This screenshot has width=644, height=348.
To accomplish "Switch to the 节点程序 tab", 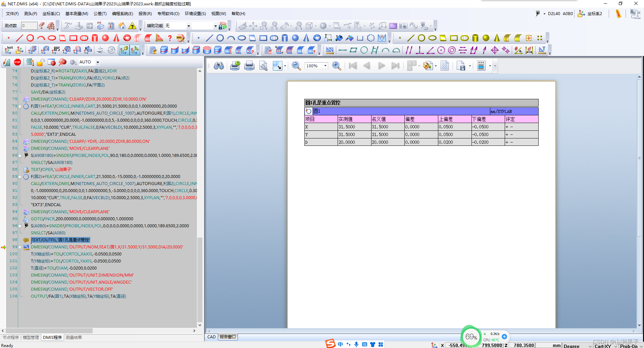I will coord(11,337).
